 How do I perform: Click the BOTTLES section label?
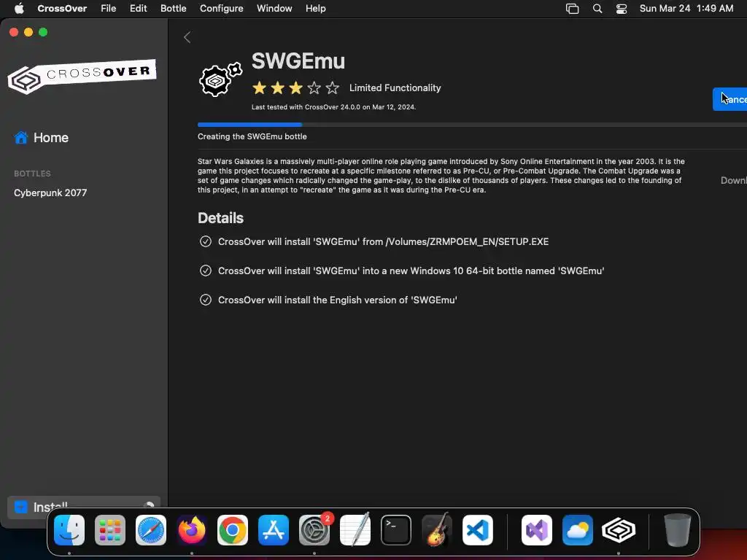tap(32, 174)
